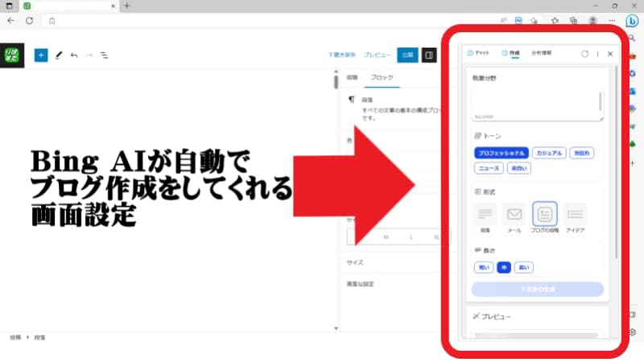This screenshot has width=644, height=362.
Task: Open the Bing sidebar icon
Action: pyautogui.click(x=632, y=21)
